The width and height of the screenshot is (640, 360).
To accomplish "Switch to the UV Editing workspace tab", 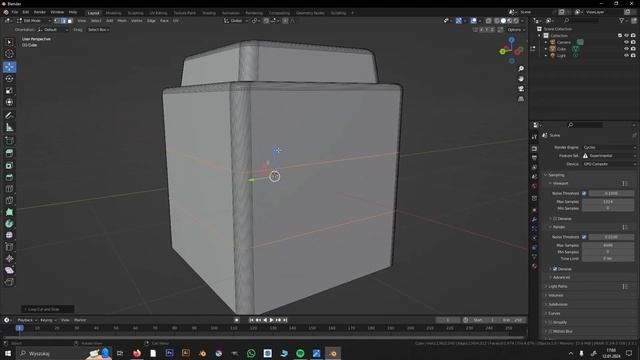I will pos(158,13).
